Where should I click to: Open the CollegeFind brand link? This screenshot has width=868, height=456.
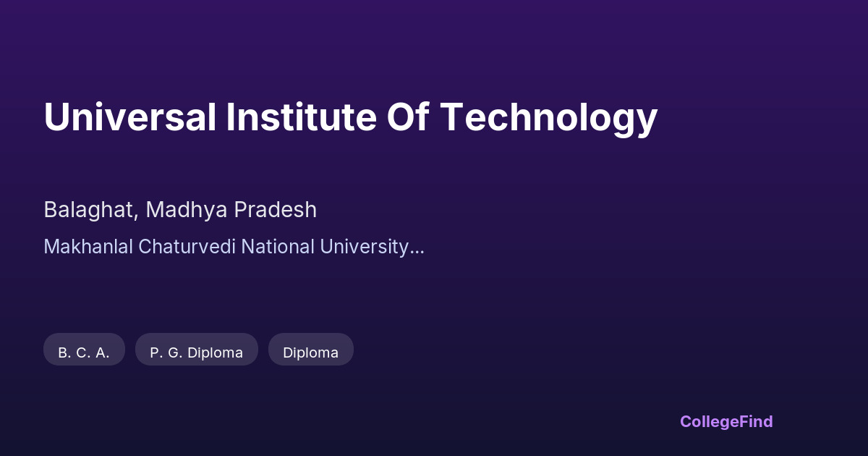pos(726,421)
